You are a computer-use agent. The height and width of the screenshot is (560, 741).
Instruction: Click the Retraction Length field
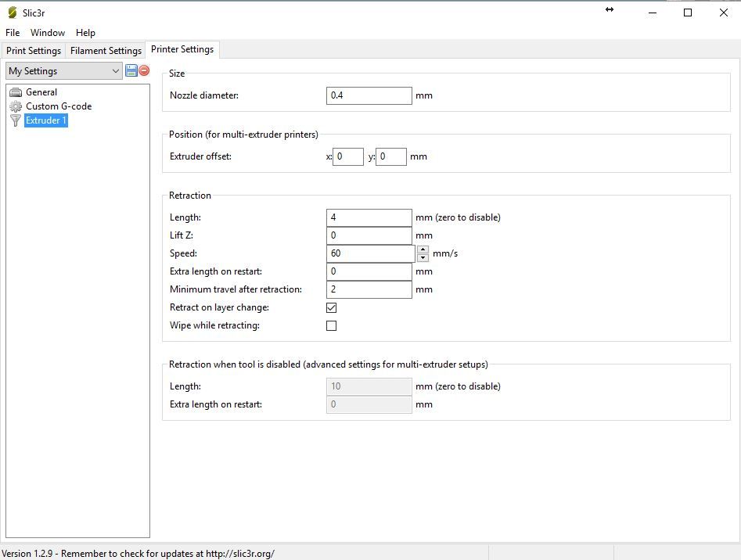point(369,217)
